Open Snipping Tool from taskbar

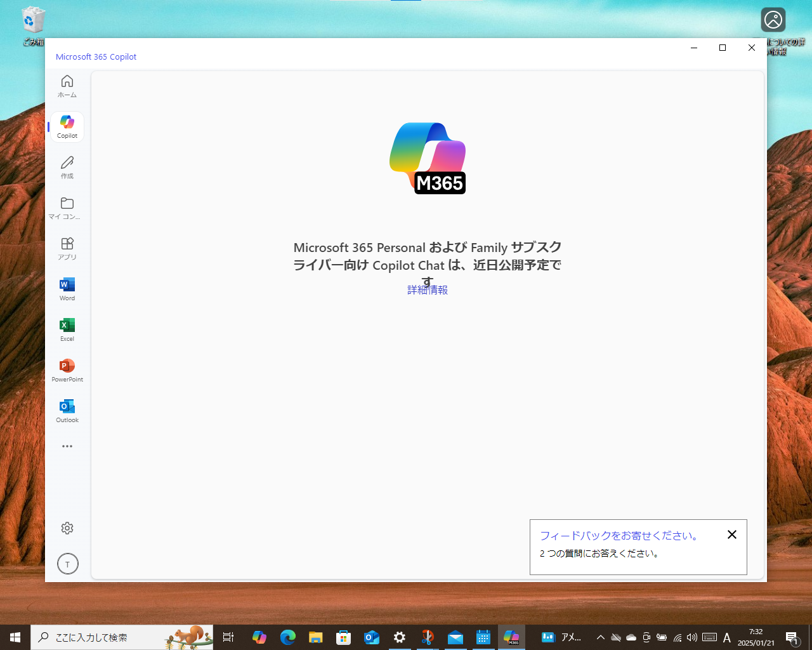coord(428,637)
